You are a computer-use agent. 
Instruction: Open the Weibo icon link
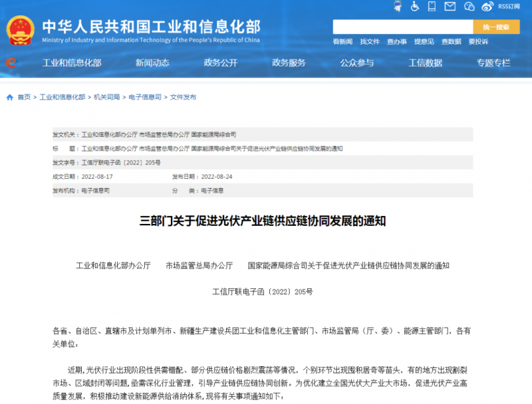point(487,7)
